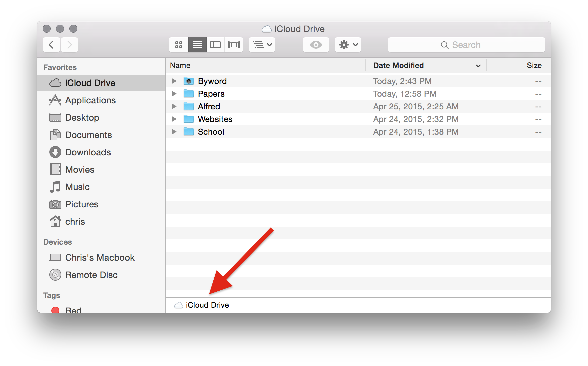Expand the School folder disclosure triangle

[174, 132]
